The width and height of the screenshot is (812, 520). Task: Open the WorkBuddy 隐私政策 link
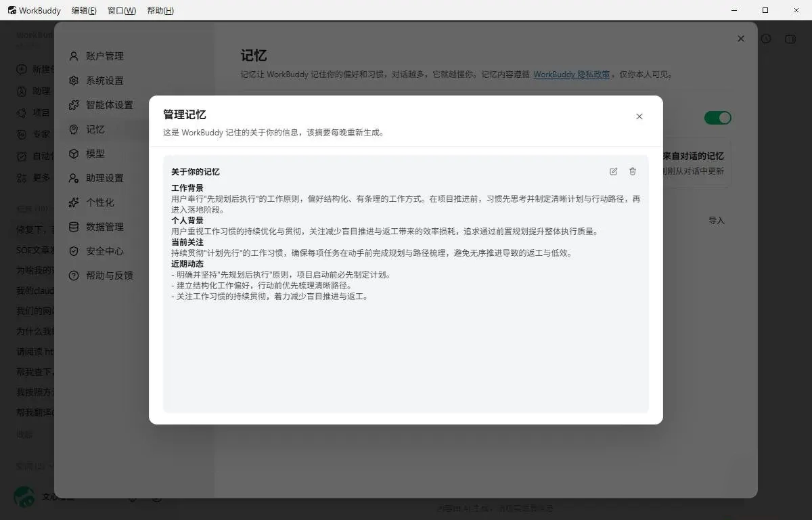[572, 74]
